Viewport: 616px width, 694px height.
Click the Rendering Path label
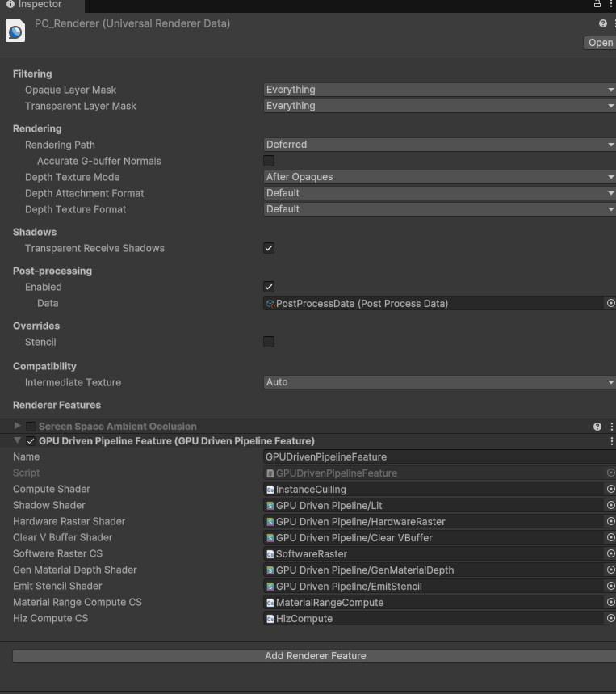pyautogui.click(x=60, y=145)
